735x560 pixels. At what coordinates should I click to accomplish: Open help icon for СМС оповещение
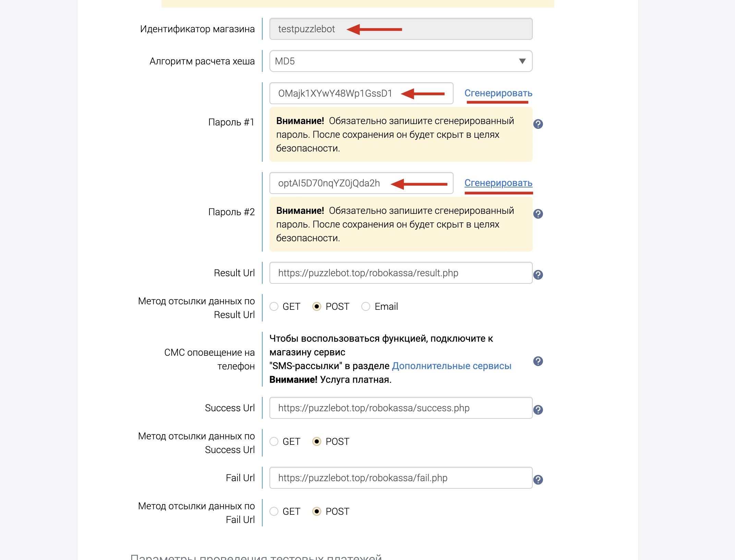tap(538, 361)
